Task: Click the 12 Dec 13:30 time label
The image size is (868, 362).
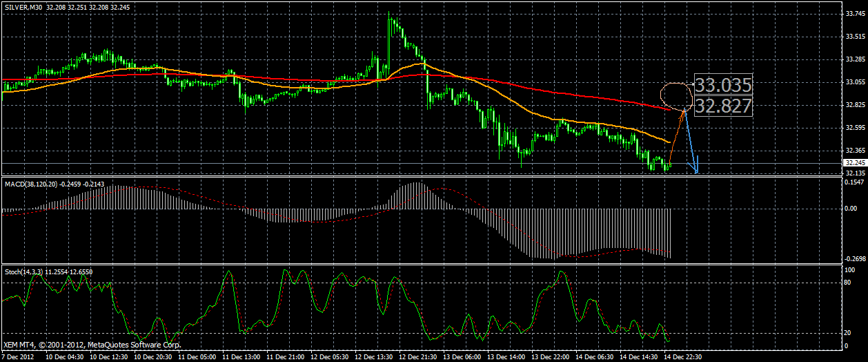Action: coord(374,357)
